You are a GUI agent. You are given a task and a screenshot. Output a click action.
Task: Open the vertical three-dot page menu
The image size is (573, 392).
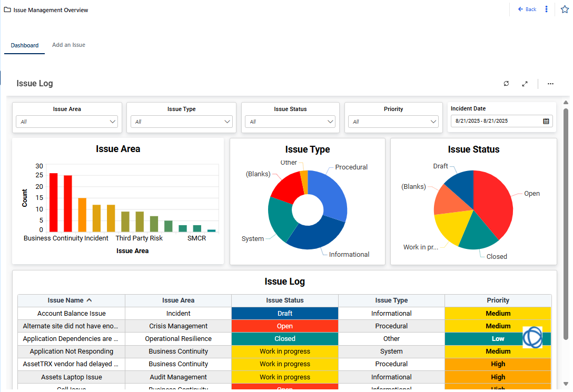click(547, 9)
